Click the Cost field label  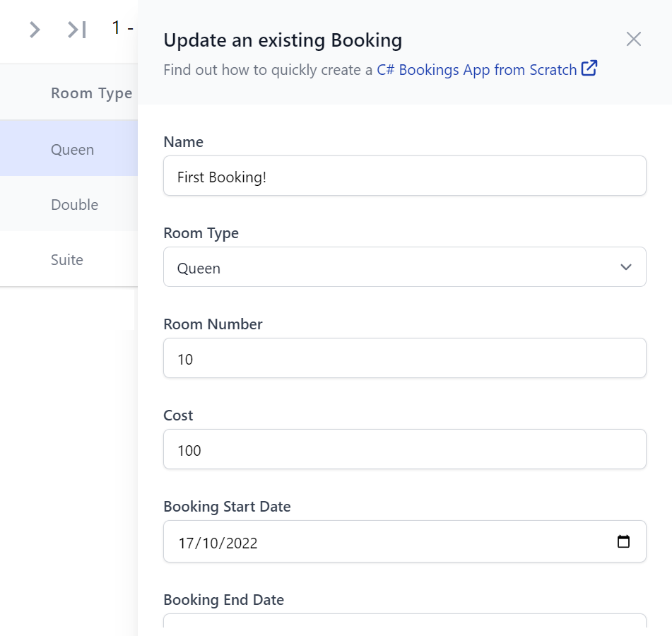tap(178, 416)
